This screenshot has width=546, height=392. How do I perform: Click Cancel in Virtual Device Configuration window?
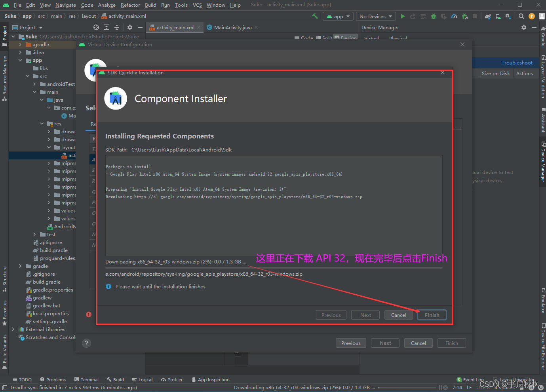point(419,343)
